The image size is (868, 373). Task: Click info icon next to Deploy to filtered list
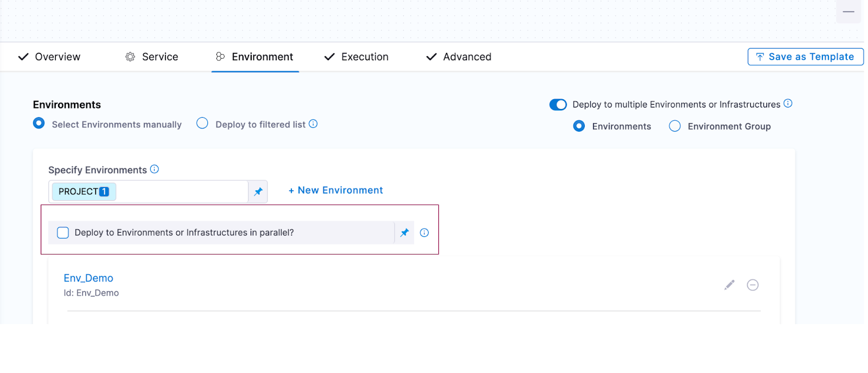[x=313, y=124]
